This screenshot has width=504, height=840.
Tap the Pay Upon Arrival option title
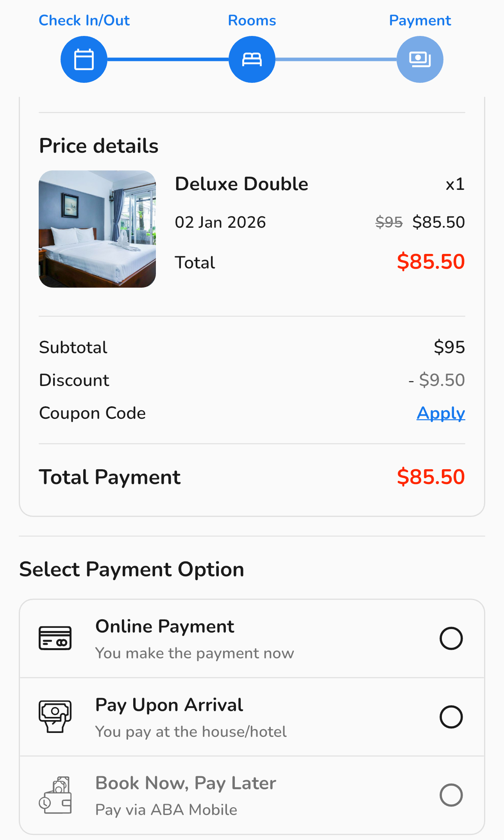coord(169,705)
